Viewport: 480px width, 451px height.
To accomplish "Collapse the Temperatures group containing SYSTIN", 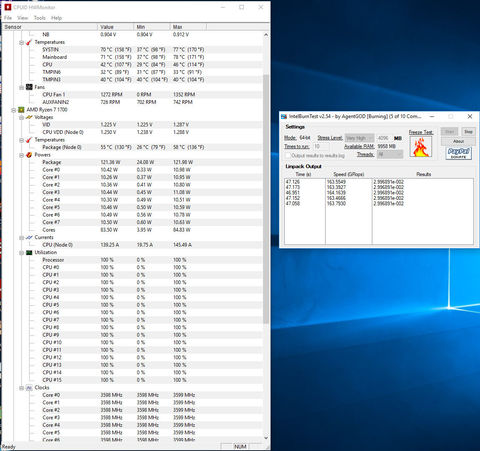I will coord(22,43).
